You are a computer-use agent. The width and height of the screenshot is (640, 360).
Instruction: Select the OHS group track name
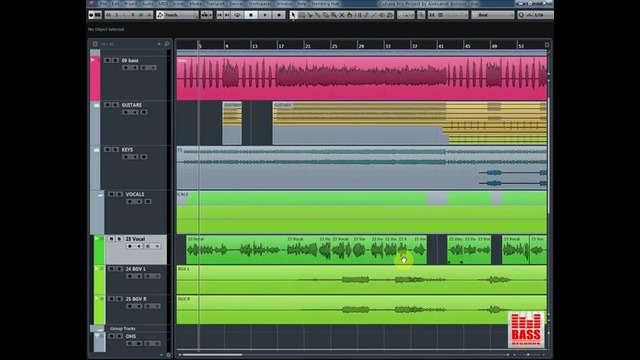[x=131, y=336]
